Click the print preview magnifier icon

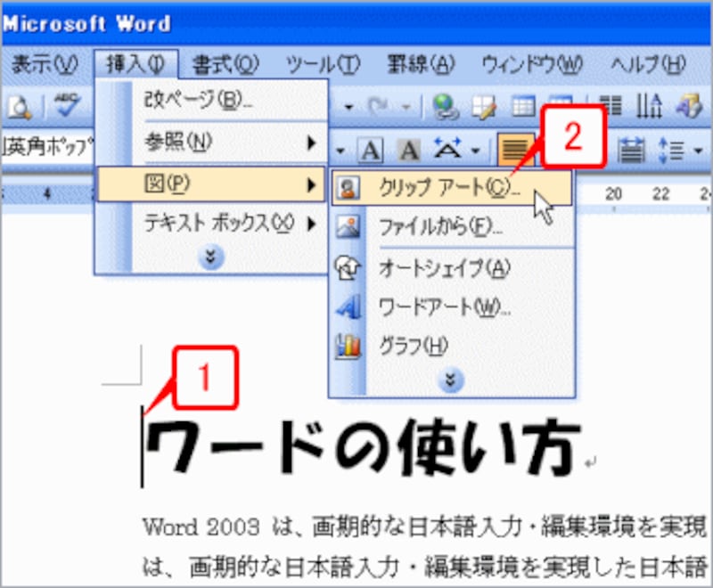[20, 107]
